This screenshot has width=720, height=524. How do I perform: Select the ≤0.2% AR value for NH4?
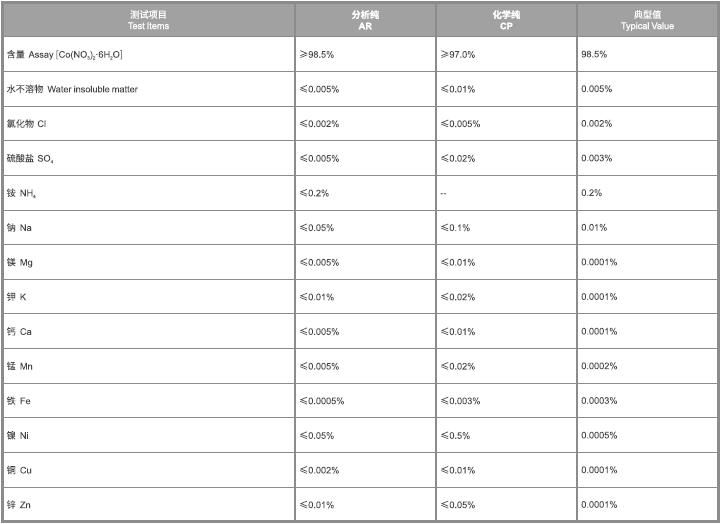(315, 193)
